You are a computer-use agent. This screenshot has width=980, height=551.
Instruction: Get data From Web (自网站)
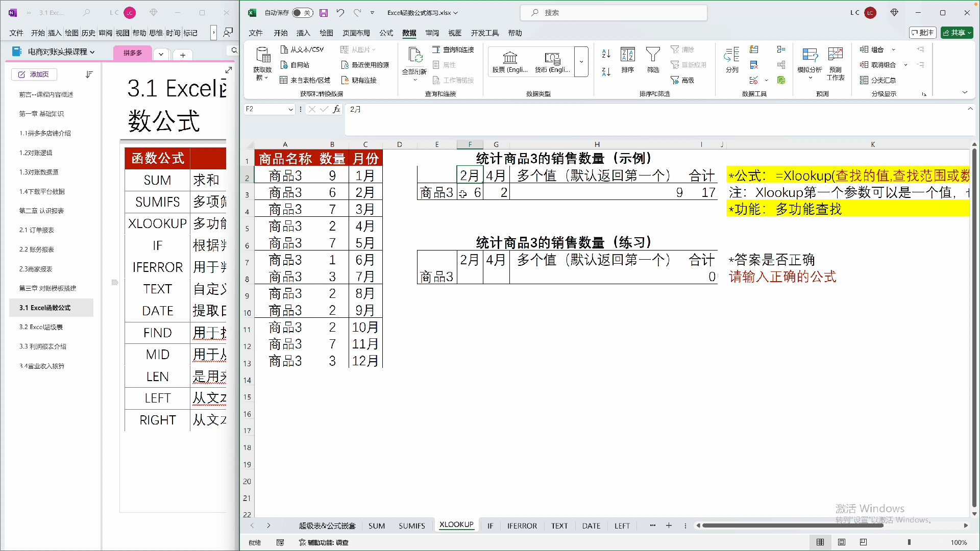[295, 65]
